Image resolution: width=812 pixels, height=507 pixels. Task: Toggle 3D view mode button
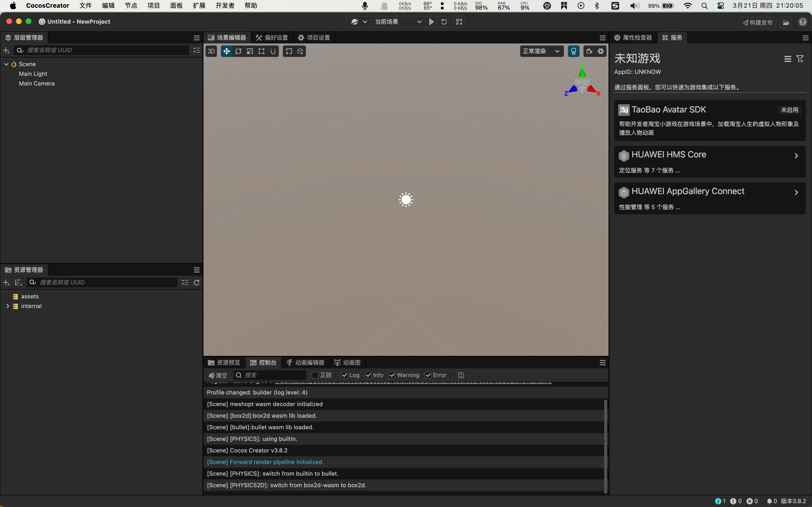click(x=211, y=51)
